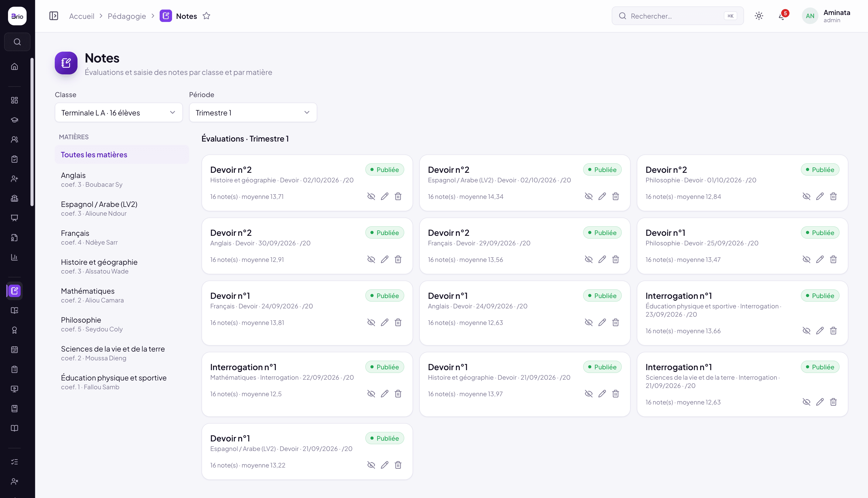868x498 pixels.
Task: Delete Français Devoir n°1 24/09 trash icon
Action: point(398,323)
